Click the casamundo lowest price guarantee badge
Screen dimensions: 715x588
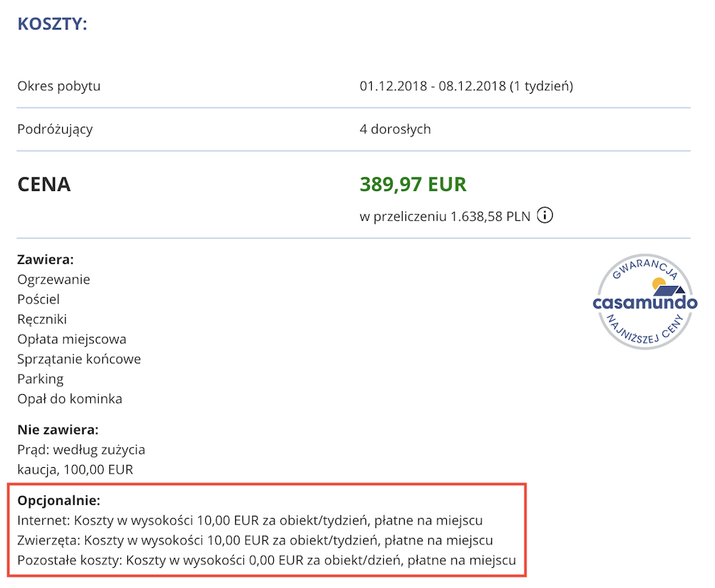[x=644, y=302]
